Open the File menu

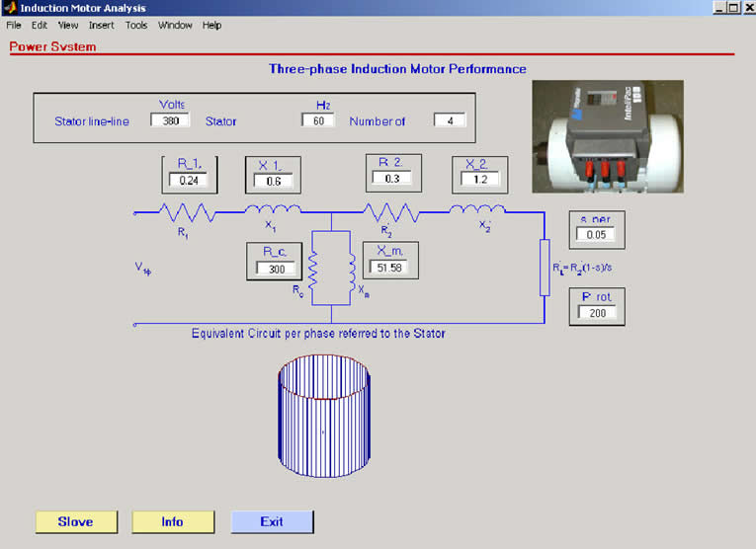pos(14,25)
